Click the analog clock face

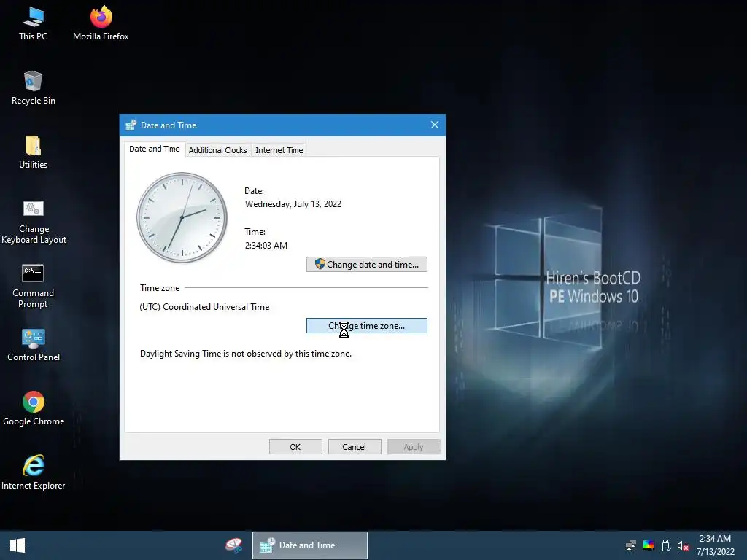(182, 217)
